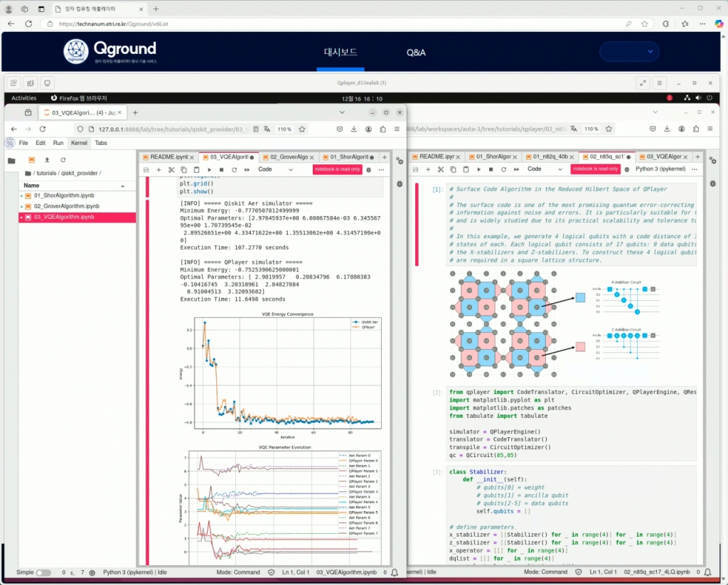Copy selected cell in left notebook toolbar
This screenshot has height=585, width=728.
pyautogui.click(x=184, y=170)
